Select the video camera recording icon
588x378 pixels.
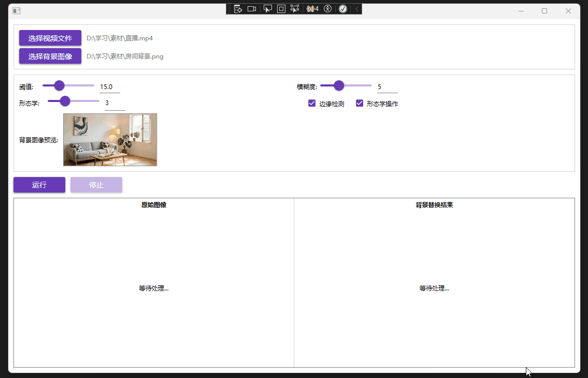point(252,8)
